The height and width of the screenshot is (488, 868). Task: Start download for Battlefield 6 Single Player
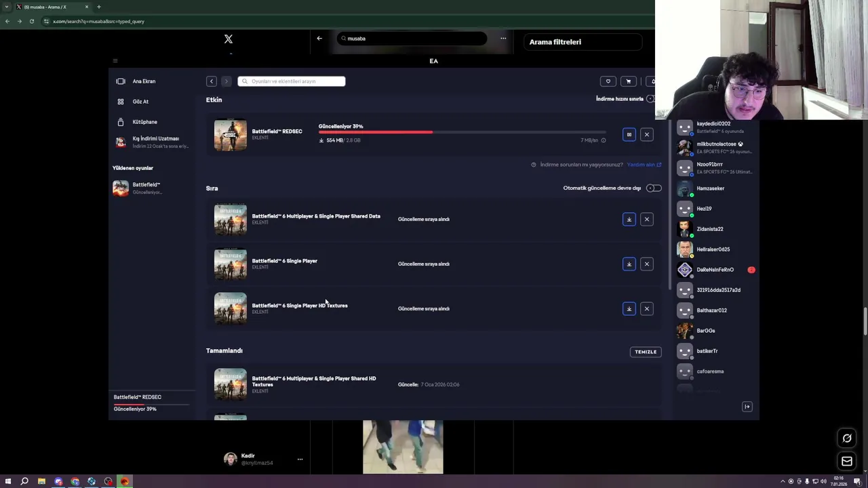coord(629,264)
